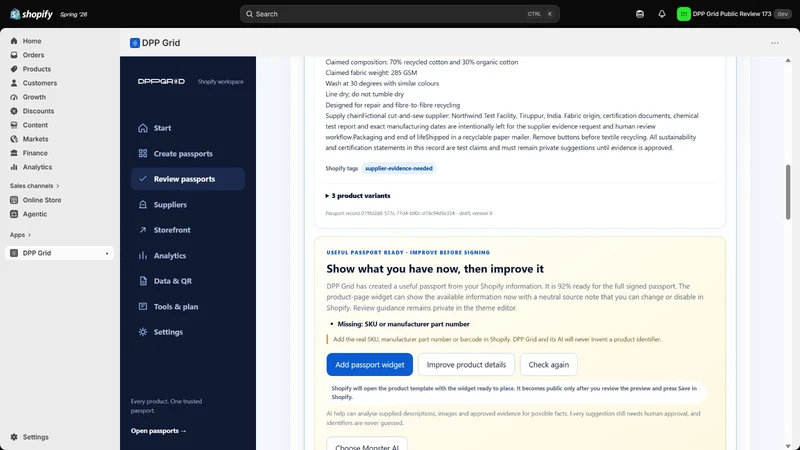The width and height of the screenshot is (800, 450).
Task: Click the 'Shopify workspace' label
Action: coord(220,82)
